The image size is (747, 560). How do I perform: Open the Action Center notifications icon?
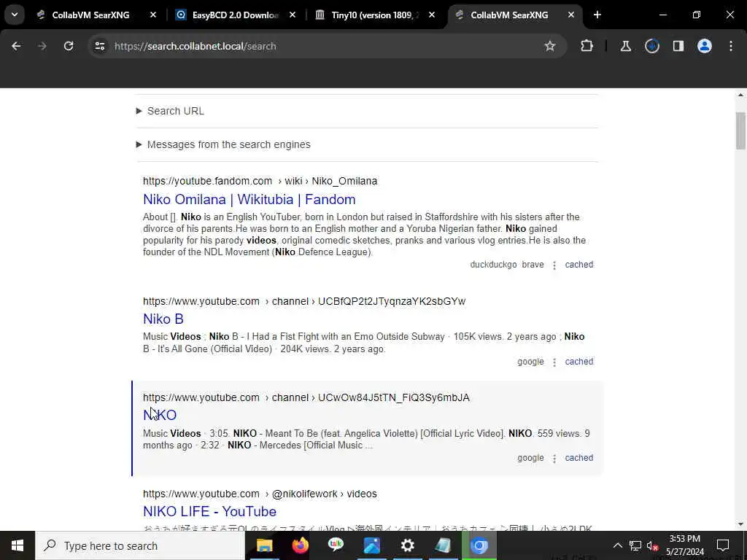coord(723,545)
